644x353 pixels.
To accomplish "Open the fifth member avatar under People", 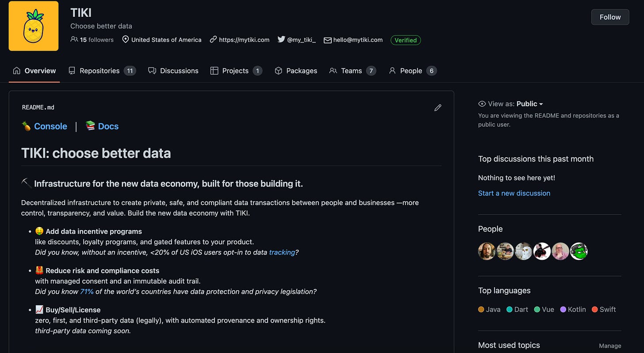I will [560, 251].
